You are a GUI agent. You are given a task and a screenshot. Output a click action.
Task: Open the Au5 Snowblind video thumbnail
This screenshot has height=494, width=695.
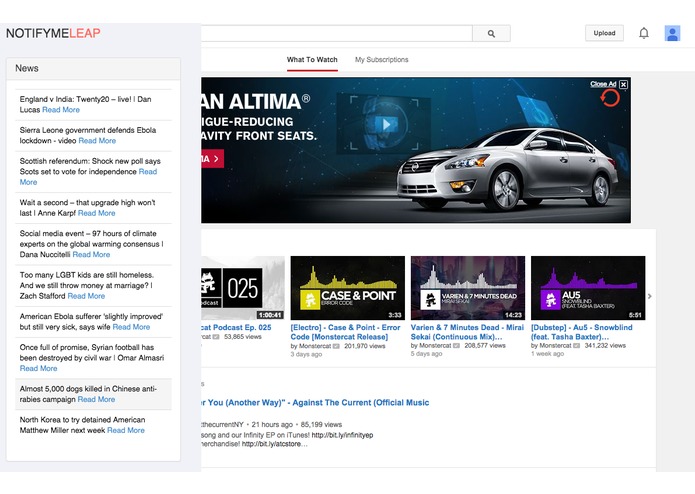click(x=588, y=288)
